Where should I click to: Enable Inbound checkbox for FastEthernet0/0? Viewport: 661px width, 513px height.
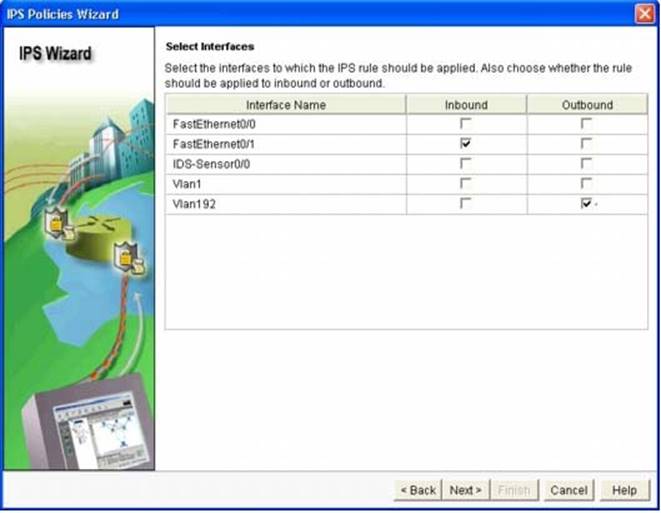tap(466, 124)
